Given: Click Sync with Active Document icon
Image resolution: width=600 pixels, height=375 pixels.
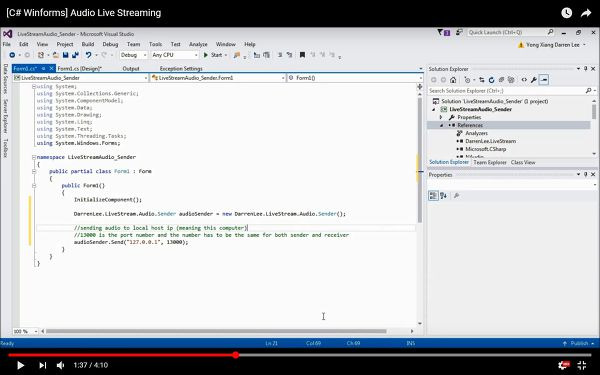Looking at the screenshot, I should tap(482, 80).
